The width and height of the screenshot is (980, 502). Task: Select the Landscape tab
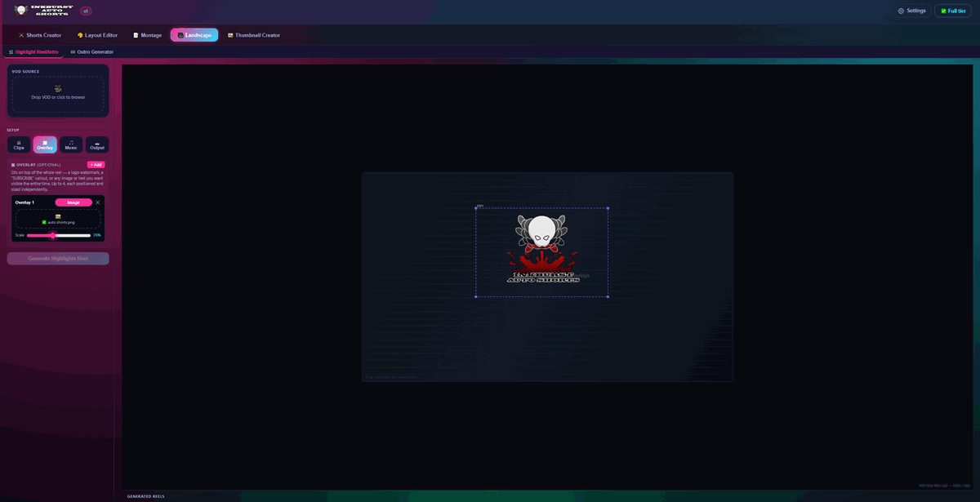point(194,35)
